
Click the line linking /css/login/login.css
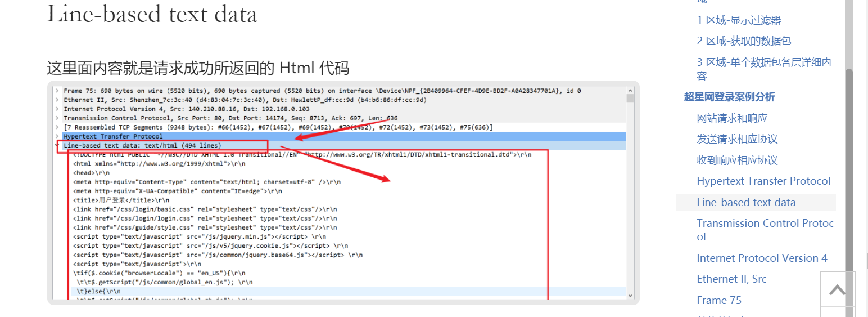pyautogui.click(x=205, y=218)
